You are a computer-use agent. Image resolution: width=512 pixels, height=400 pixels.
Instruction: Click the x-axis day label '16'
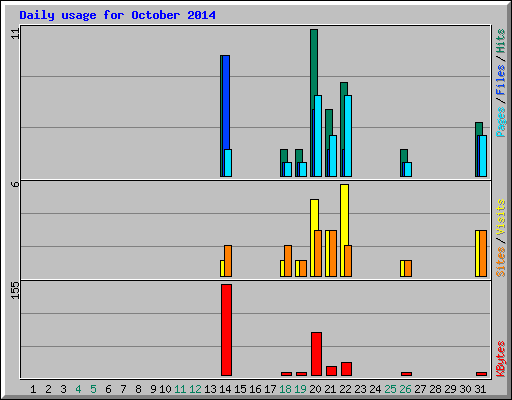255,389
